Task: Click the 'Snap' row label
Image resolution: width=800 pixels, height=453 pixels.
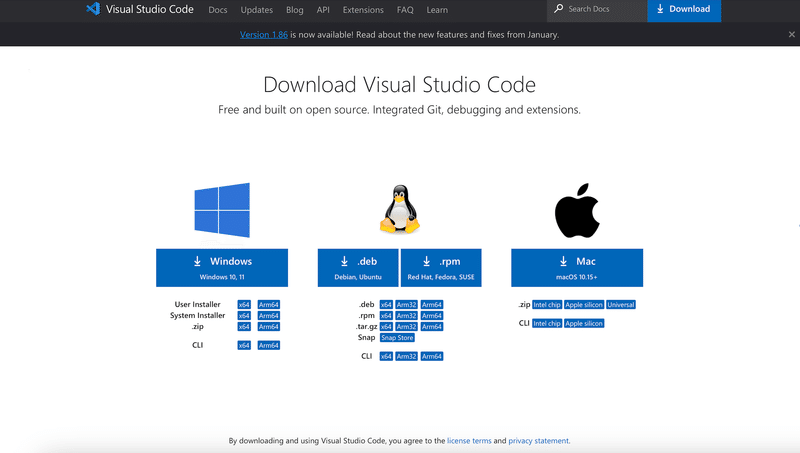Action: coord(366,337)
